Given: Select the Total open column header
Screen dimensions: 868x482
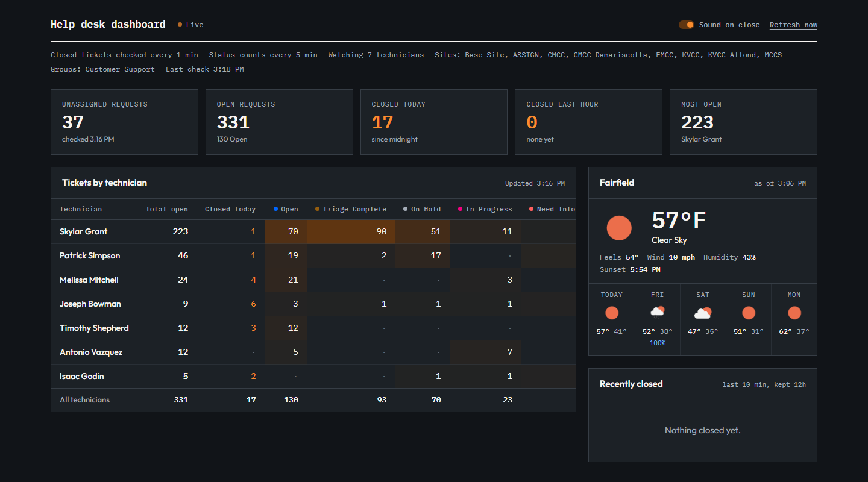Looking at the screenshot, I should [167, 209].
